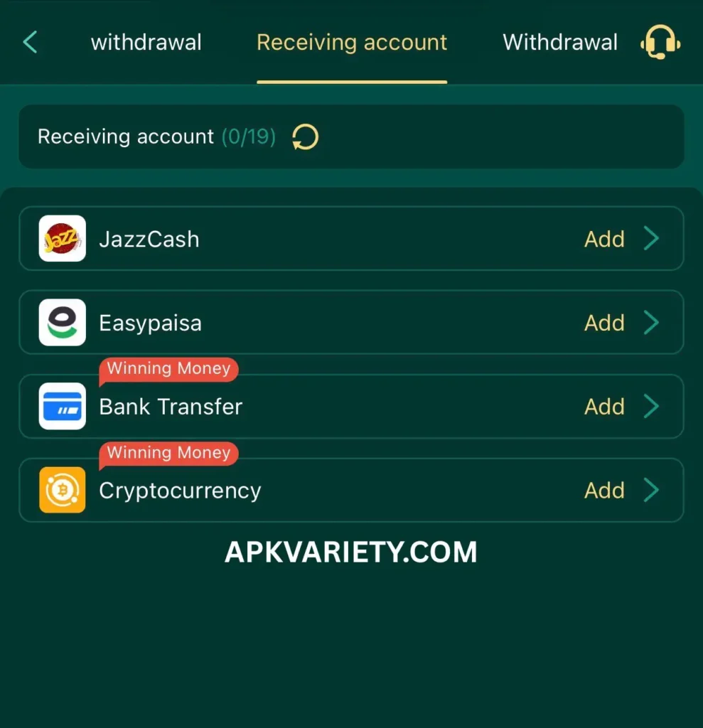Tap the Bank Transfer card icon

pos(63,406)
